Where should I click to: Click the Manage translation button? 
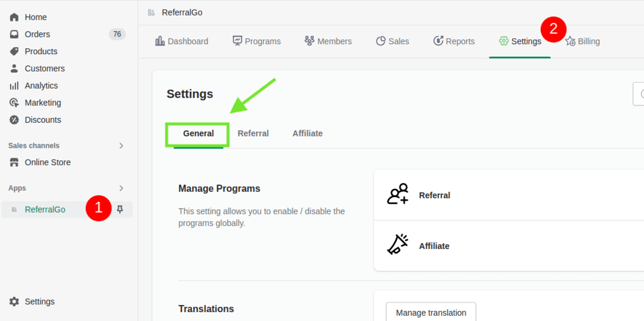[431, 313]
